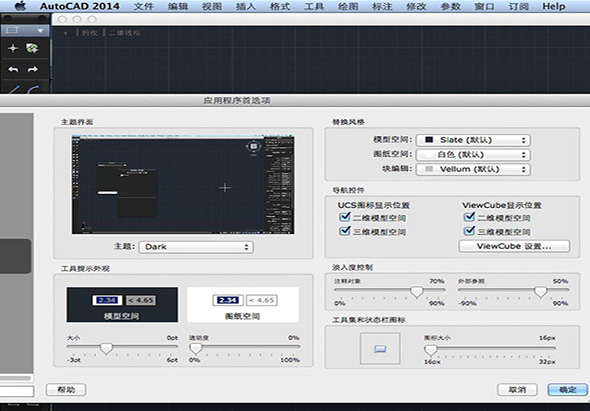Click the 外部参照 fade slider handle
This screenshot has width=590, height=411.
(x=541, y=292)
